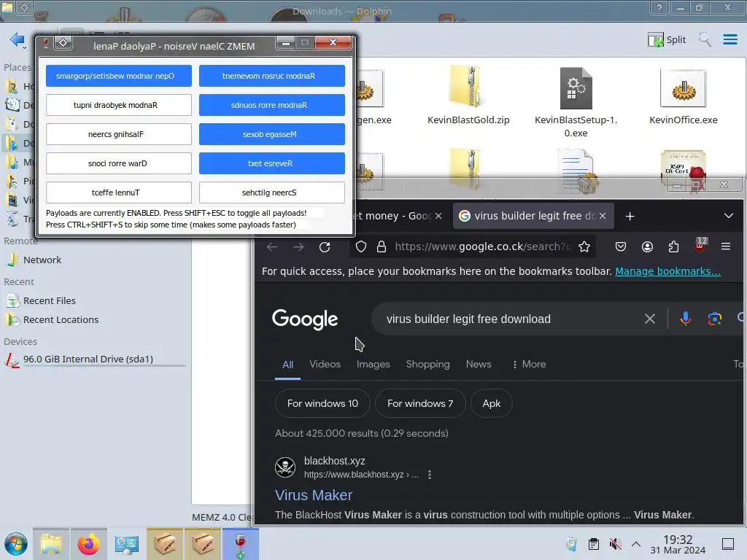Disable the 'sexob egasseM' payload
The height and width of the screenshot is (560, 747).
pos(271,134)
